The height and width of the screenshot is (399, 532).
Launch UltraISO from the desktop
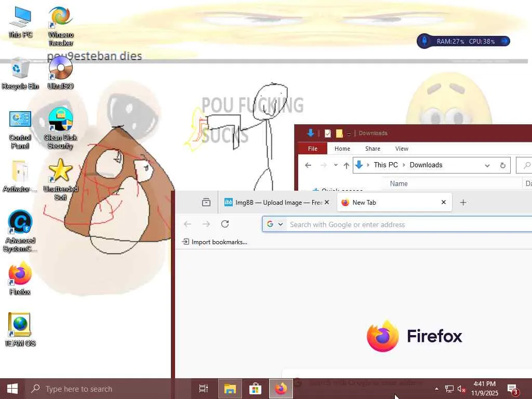pos(60,73)
